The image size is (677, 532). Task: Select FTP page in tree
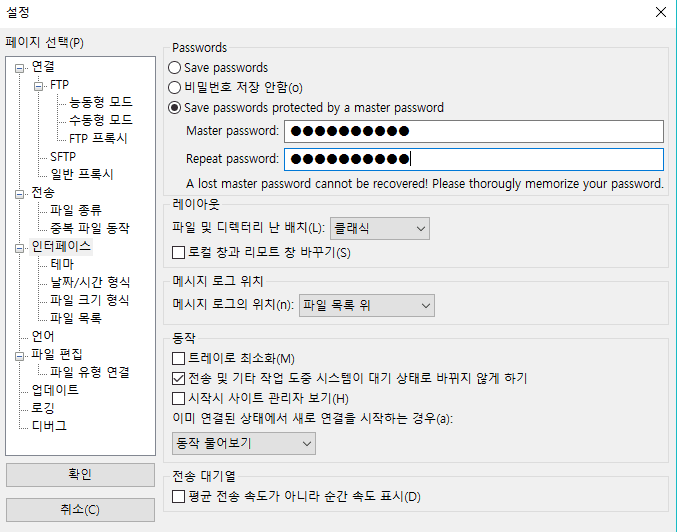[59, 85]
